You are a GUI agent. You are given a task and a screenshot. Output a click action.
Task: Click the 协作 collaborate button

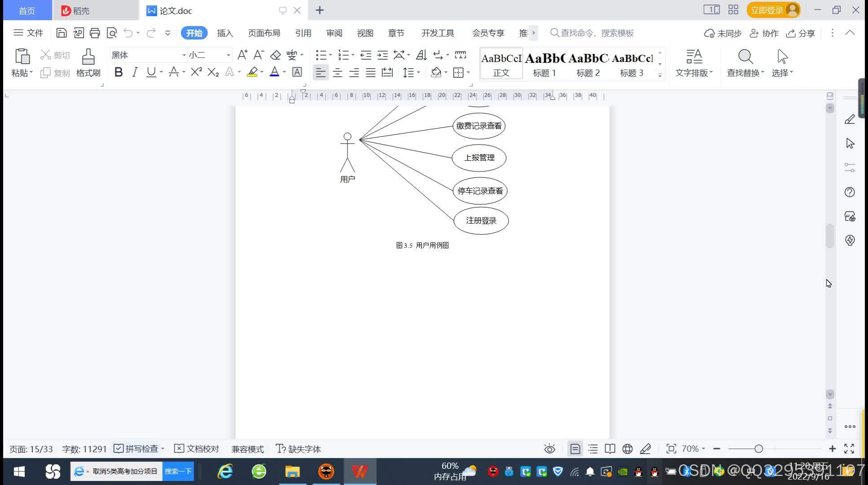click(764, 33)
